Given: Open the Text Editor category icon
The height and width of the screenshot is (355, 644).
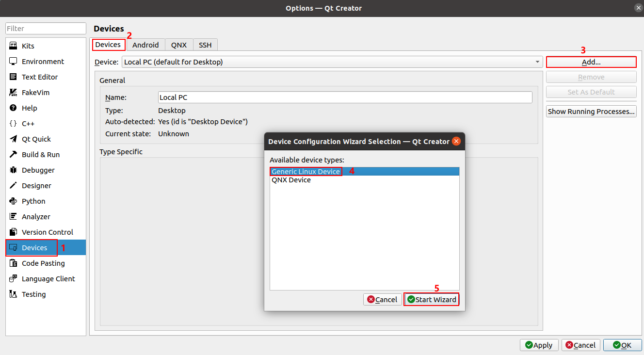Looking at the screenshot, I should (x=13, y=77).
